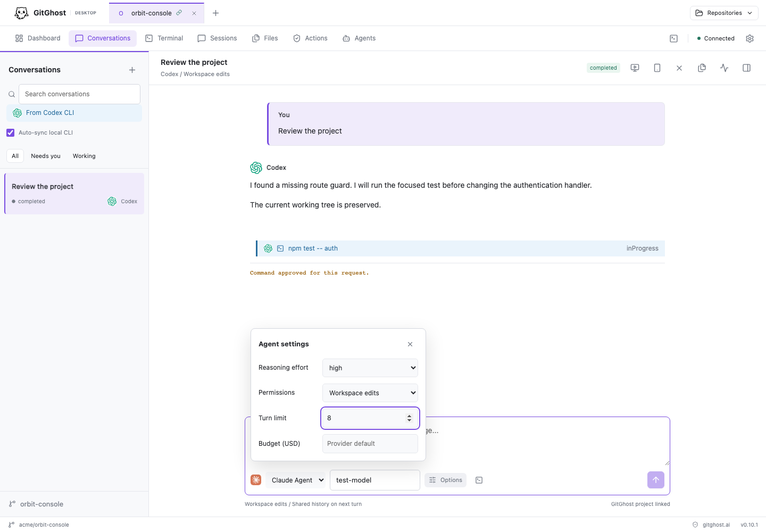Click the send arrow button

656,480
